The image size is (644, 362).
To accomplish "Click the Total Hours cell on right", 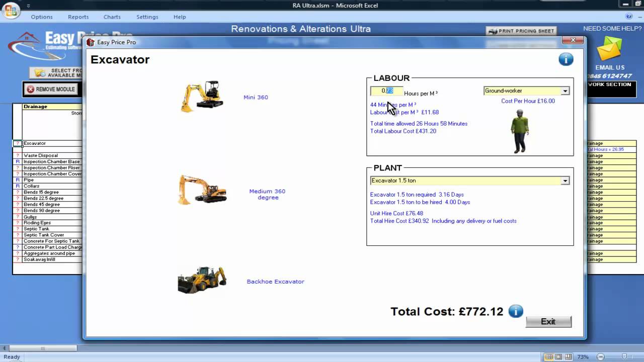I will [x=611, y=149].
